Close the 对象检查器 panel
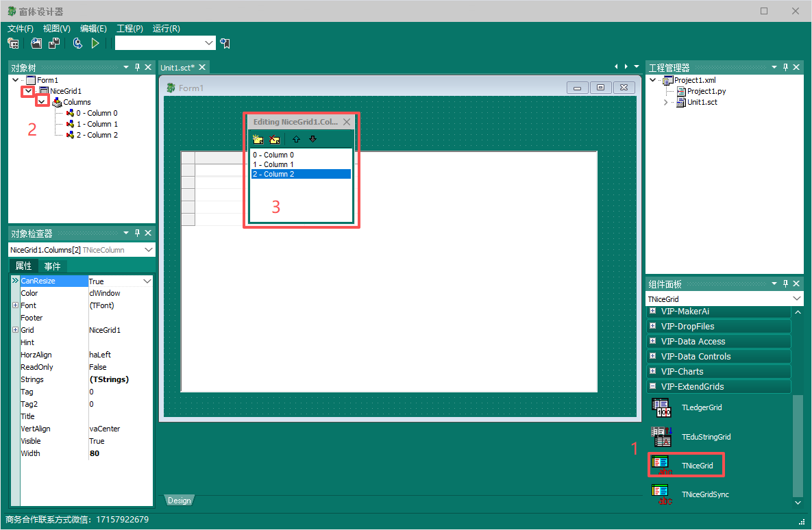This screenshot has width=812, height=530. coord(148,233)
